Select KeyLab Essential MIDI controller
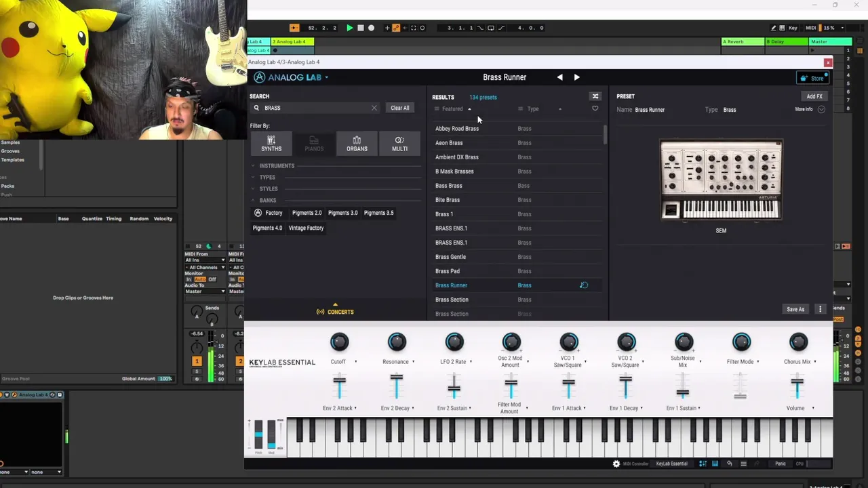 (x=671, y=464)
